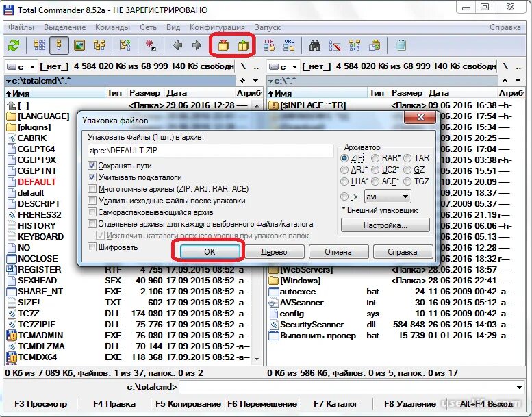The image size is (532, 417).
Task: Select the ZIP archiver radio button
Action: tap(344, 158)
